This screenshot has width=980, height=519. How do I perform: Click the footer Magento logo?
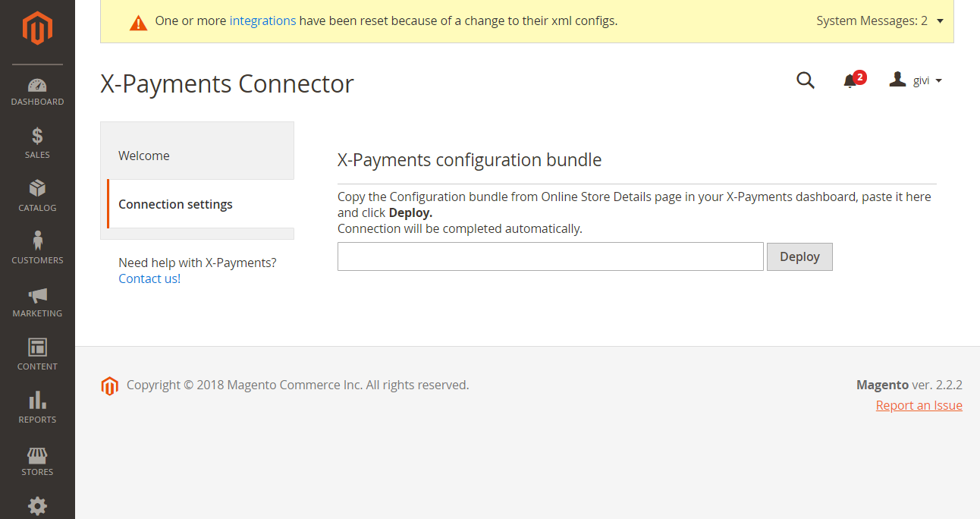pyautogui.click(x=110, y=386)
